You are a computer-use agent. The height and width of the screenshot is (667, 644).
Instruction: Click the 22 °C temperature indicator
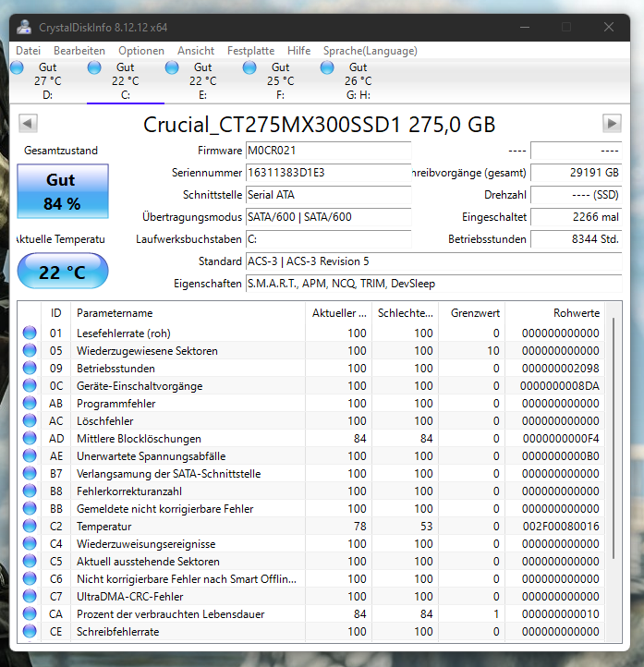click(x=63, y=272)
